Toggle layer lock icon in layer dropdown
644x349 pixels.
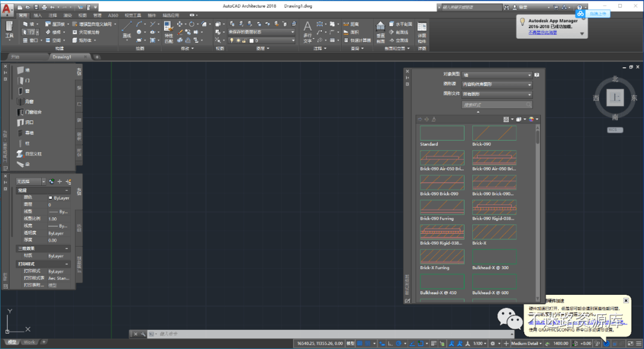(244, 40)
